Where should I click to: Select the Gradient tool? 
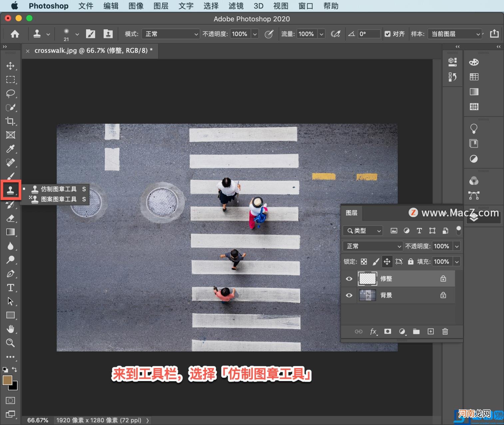click(x=10, y=232)
